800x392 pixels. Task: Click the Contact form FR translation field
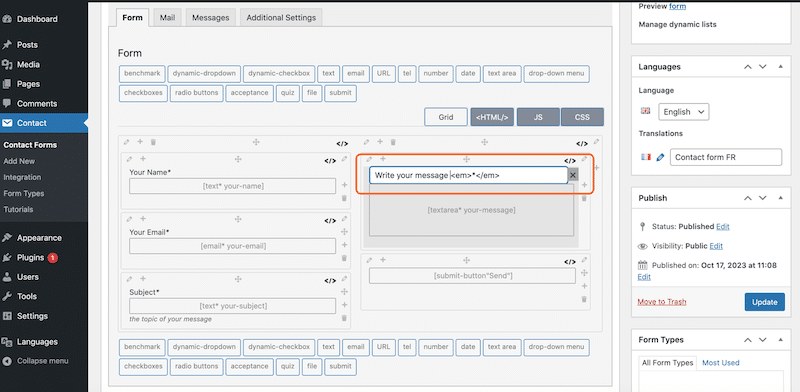click(726, 157)
